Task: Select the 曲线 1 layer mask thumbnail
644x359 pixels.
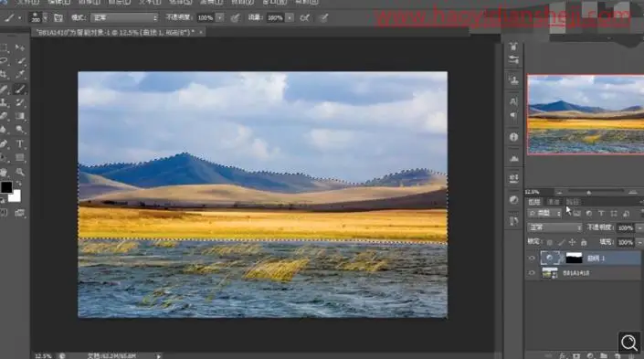Action: point(574,259)
